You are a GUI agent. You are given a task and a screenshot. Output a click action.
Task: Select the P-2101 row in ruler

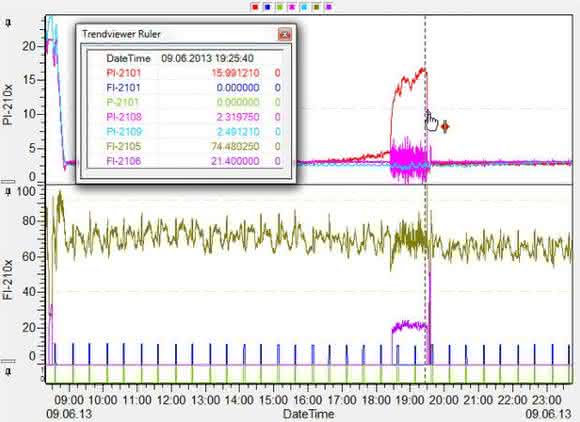click(x=184, y=102)
